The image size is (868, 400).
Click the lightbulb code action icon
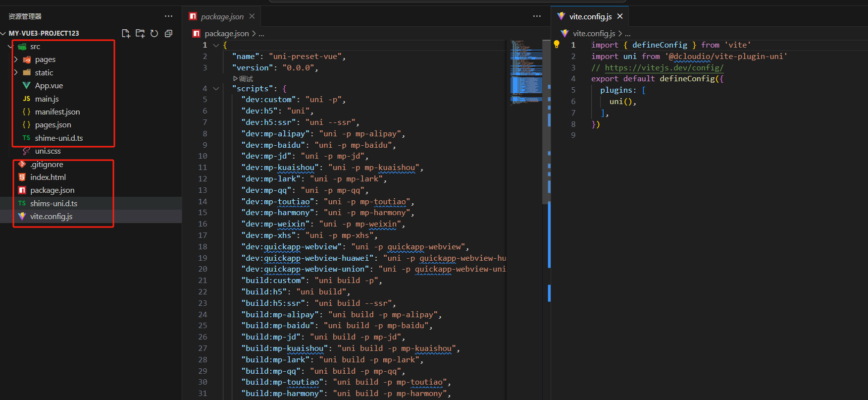coord(557,45)
